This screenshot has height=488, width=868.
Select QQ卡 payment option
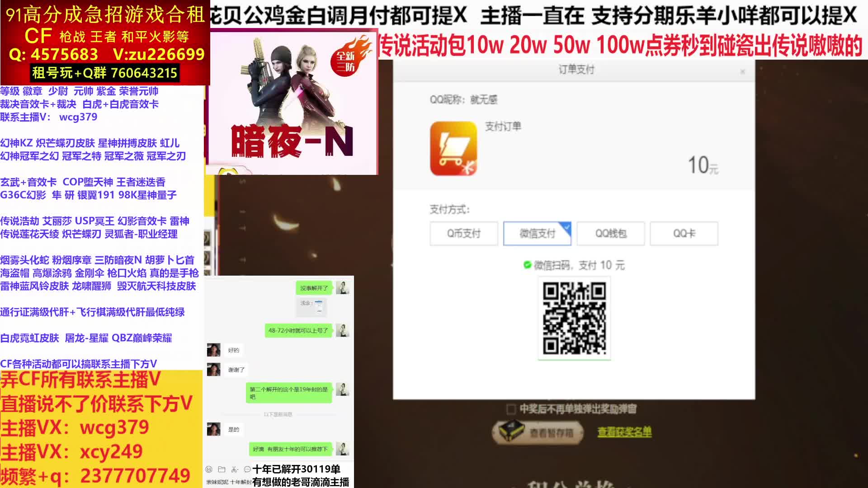684,234
